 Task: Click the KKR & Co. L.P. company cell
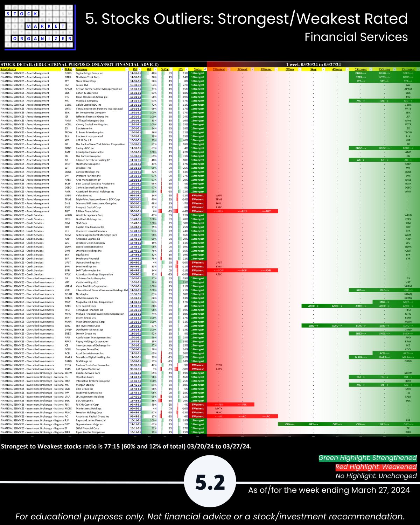coord(102,140)
